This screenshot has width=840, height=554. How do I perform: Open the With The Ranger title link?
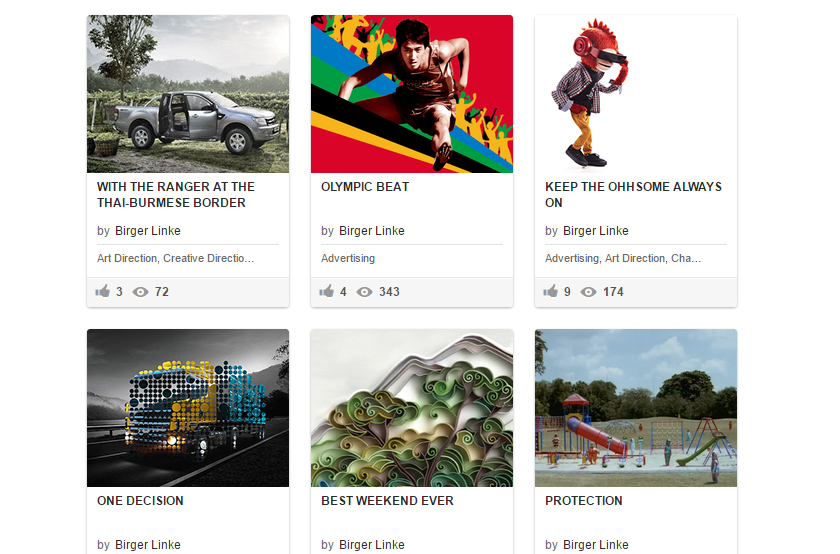[x=176, y=194]
